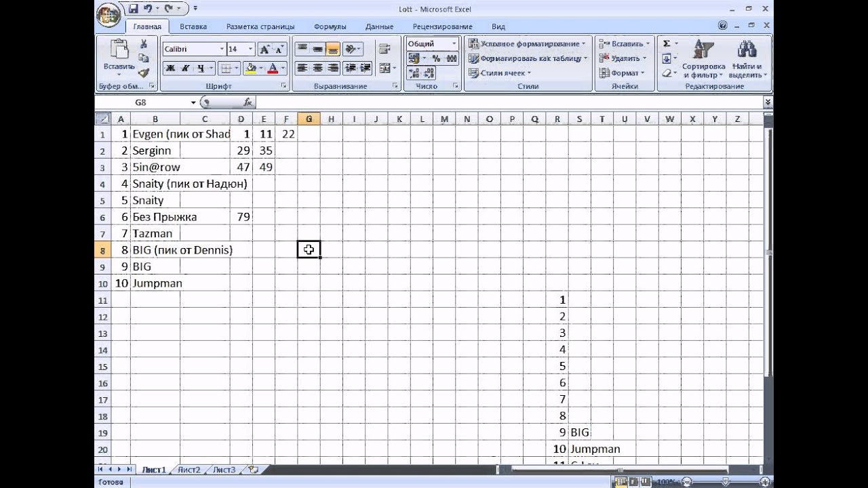868x488 pixels.
Task: Decrease decimal places
Action: [429, 73]
